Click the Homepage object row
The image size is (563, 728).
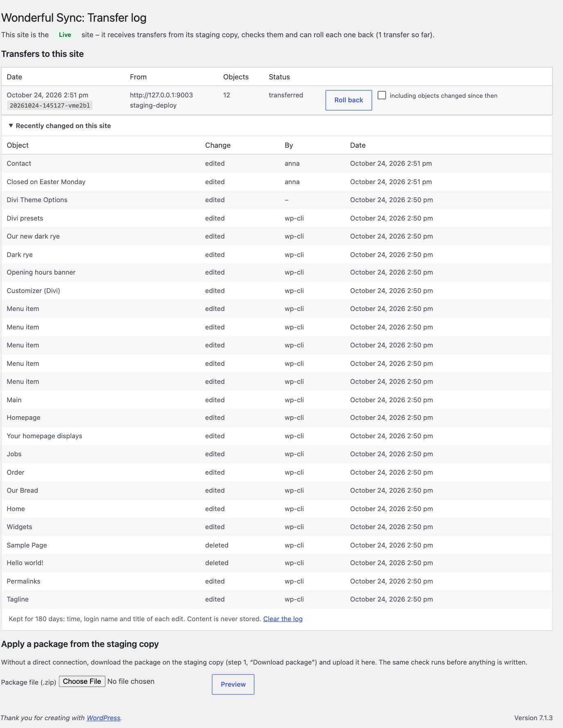tap(277, 418)
